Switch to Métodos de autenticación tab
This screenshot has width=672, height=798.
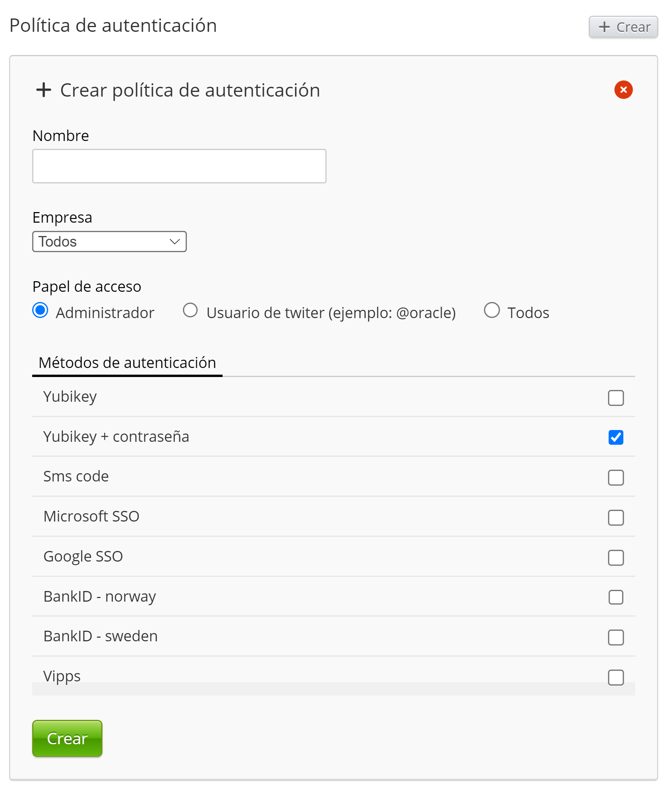pos(127,363)
